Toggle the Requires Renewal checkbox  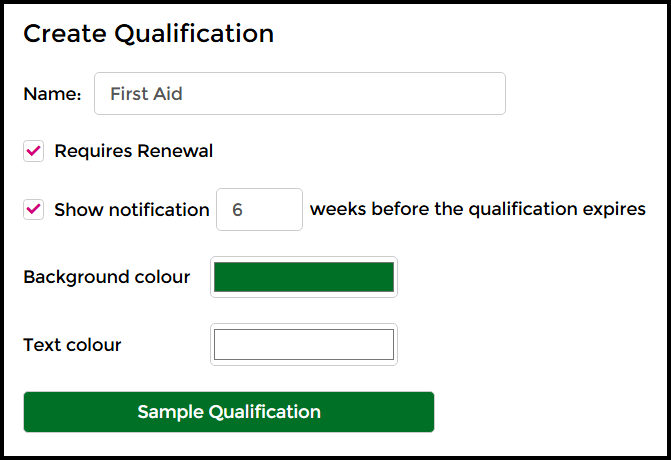(x=34, y=151)
